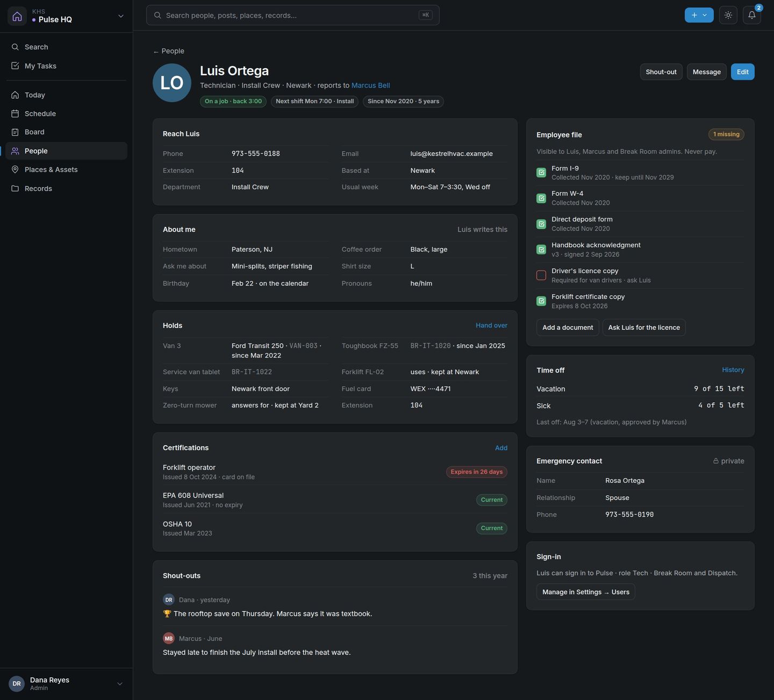Click the On a job · back 3:00 status pill
774x700 pixels.
point(233,101)
